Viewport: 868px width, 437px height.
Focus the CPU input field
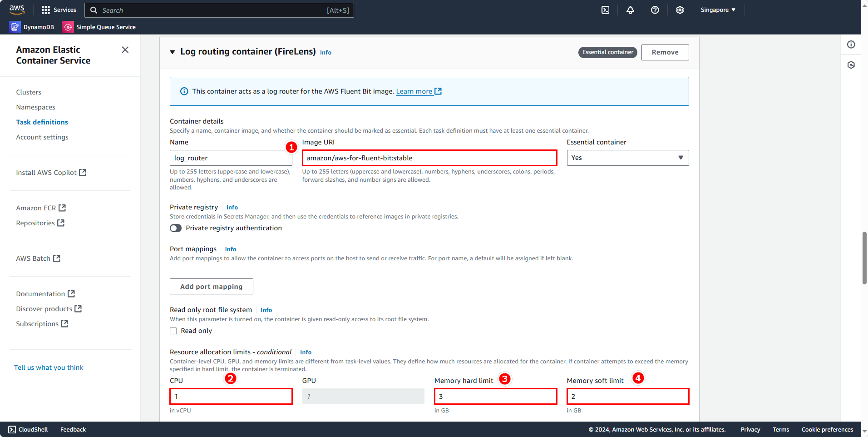click(231, 397)
